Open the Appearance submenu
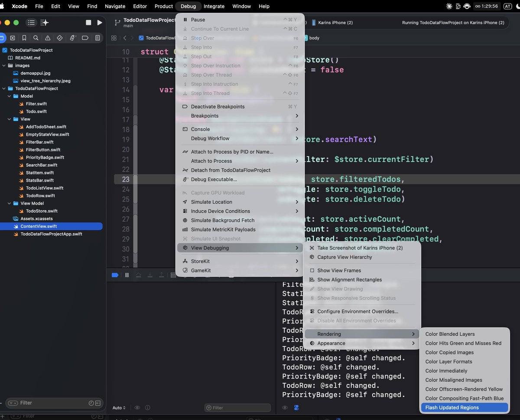This screenshot has height=420, width=520. tap(362, 343)
